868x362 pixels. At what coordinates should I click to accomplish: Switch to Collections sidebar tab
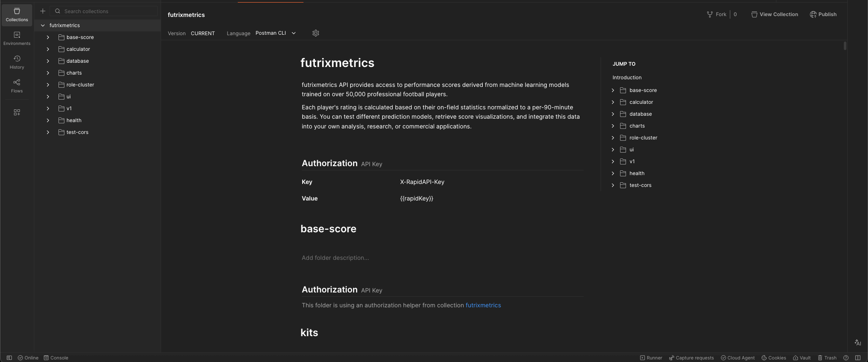pos(17,14)
